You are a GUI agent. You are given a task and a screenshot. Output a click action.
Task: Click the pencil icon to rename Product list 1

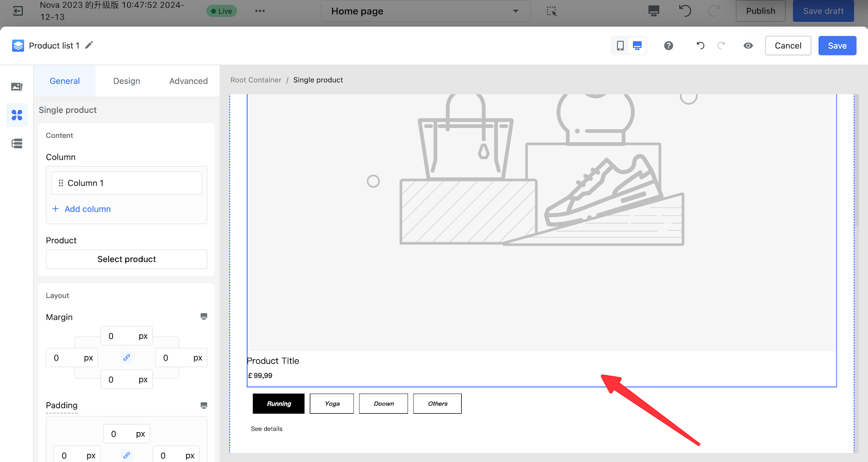(x=89, y=45)
